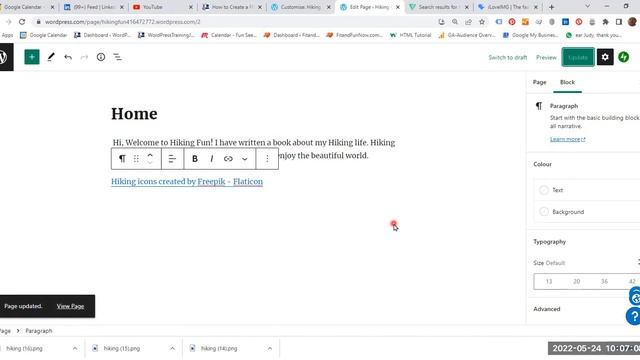
Task: Pick the Text colour swatch
Action: pos(544,190)
